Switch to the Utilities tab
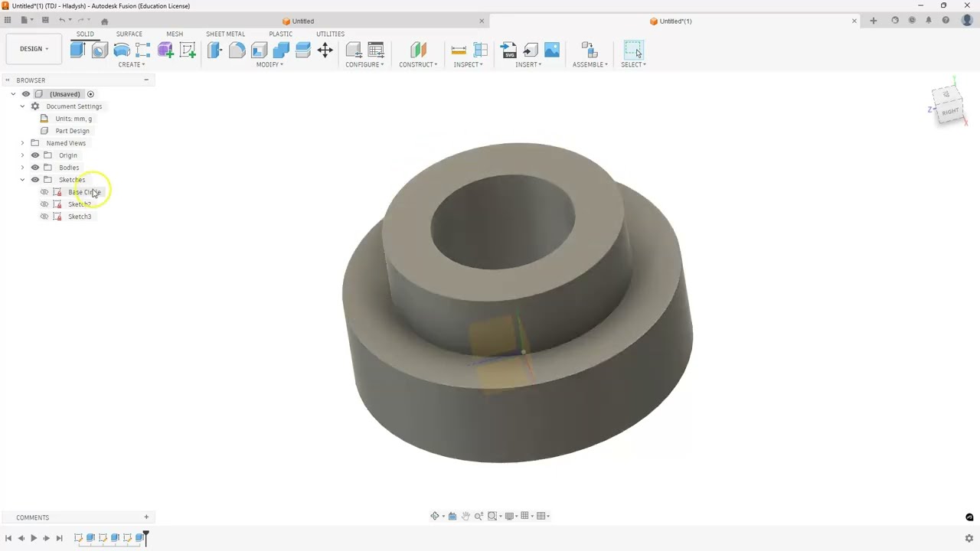Screen dimensions: 980x551 click(x=331, y=34)
